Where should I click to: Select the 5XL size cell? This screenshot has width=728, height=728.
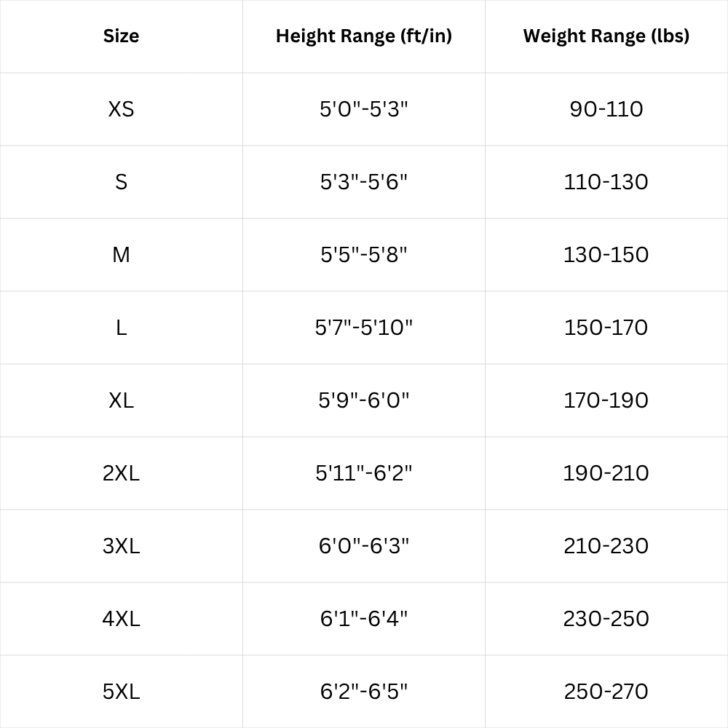121,692
